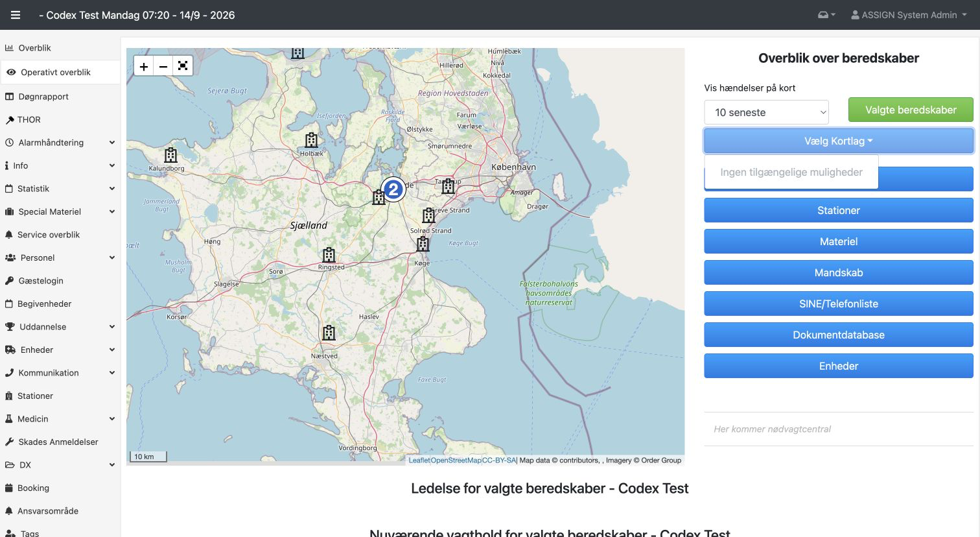Zoom in on the map
The height and width of the screenshot is (537, 980).
tap(144, 66)
